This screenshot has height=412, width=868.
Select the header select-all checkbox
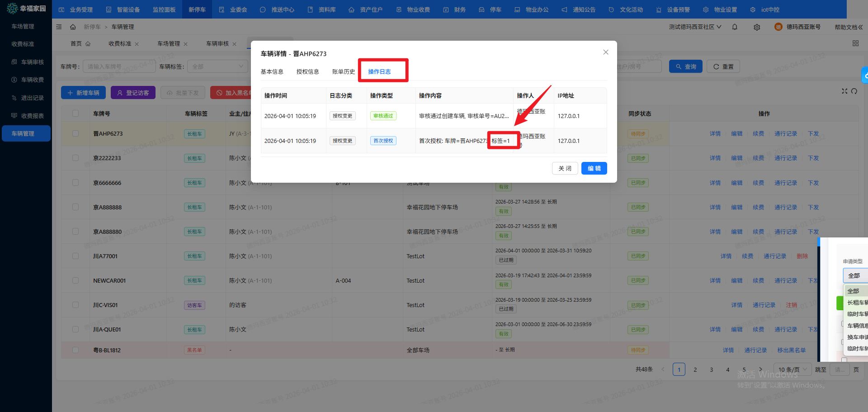point(75,114)
